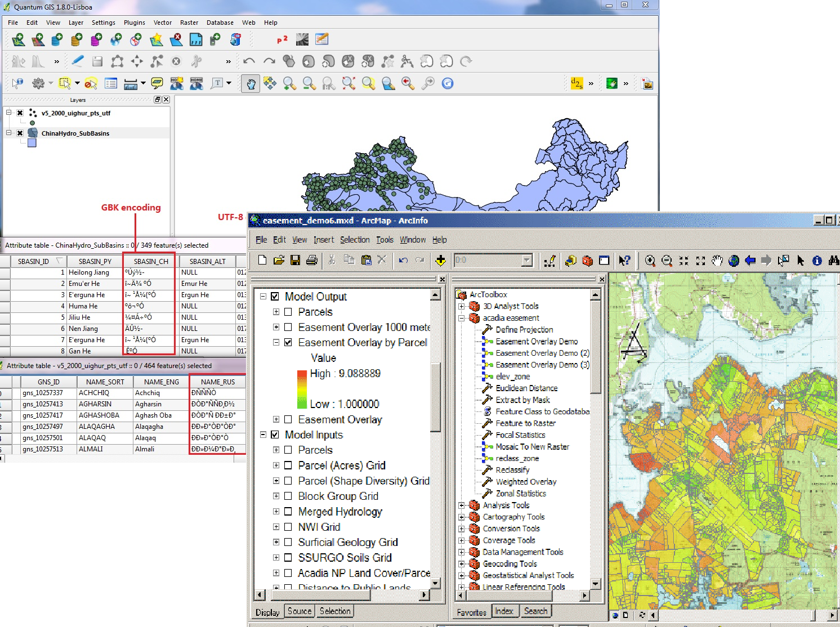The width and height of the screenshot is (840, 627).
Task: Click Map Tips speech bubble icon in QGIS
Action: [x=157, y=83]
